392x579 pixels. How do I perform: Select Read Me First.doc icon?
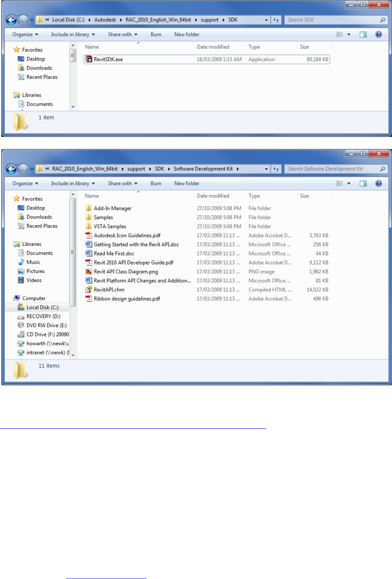[89, 253]
